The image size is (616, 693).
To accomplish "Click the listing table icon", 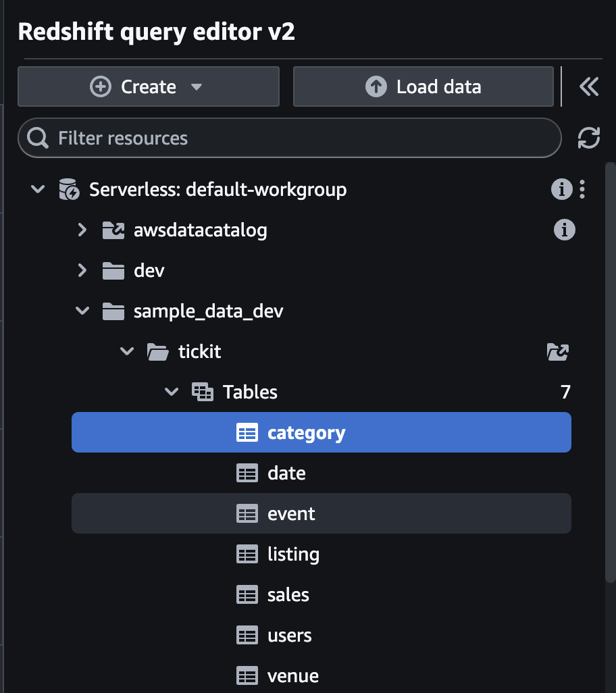I will (x=247, y=555).
